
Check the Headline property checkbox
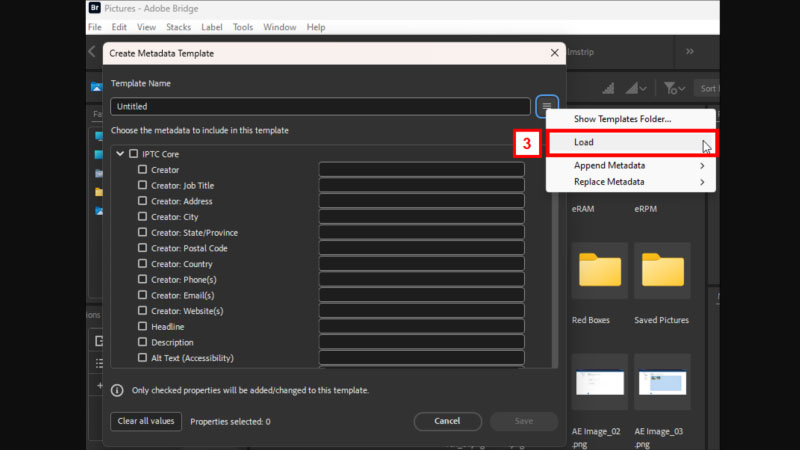(143, 327)
